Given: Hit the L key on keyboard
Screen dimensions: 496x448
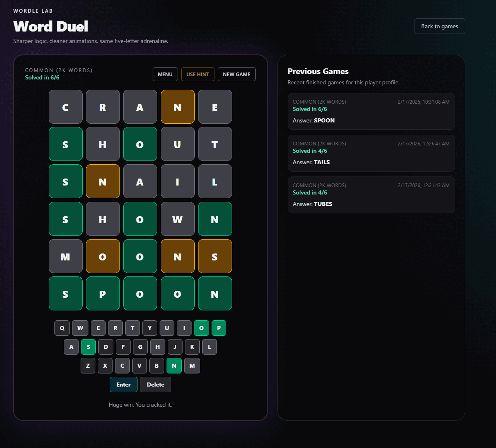Looking at the screenshot, I should point(210,347).
